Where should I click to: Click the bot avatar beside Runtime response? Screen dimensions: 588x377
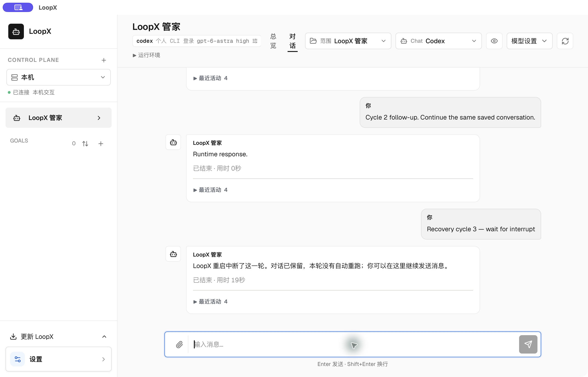pos(173,142)
